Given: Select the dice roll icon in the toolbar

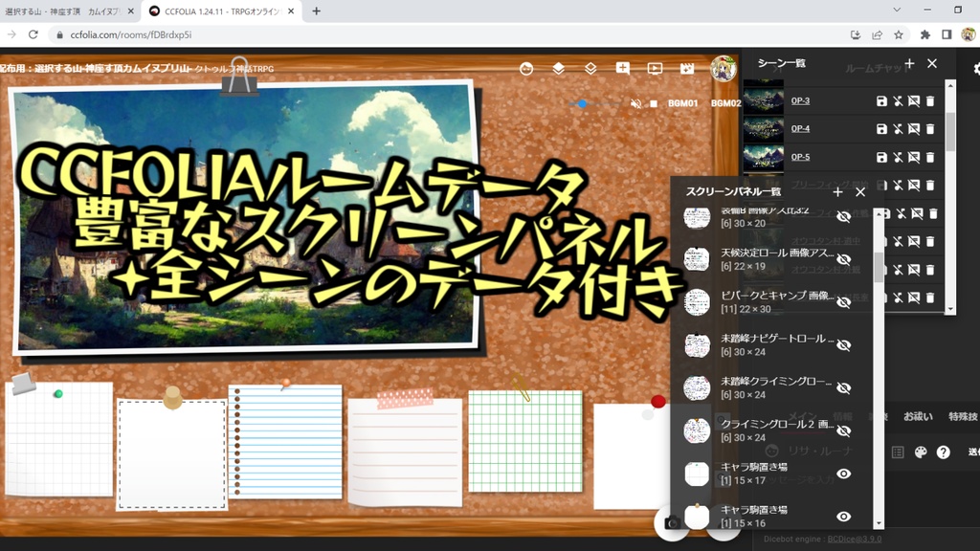Looking at the screenshot, I should coord(526,69).
